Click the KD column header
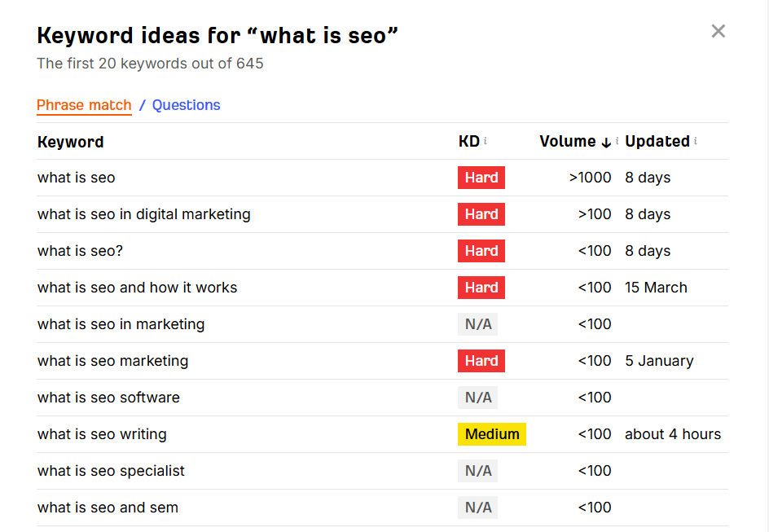769x532 pixels. tap(469, 141)
